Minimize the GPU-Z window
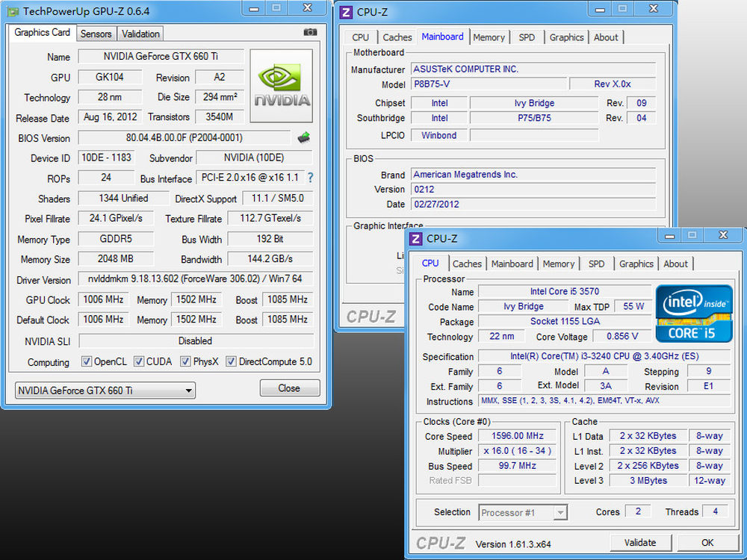 coord(255,8)
